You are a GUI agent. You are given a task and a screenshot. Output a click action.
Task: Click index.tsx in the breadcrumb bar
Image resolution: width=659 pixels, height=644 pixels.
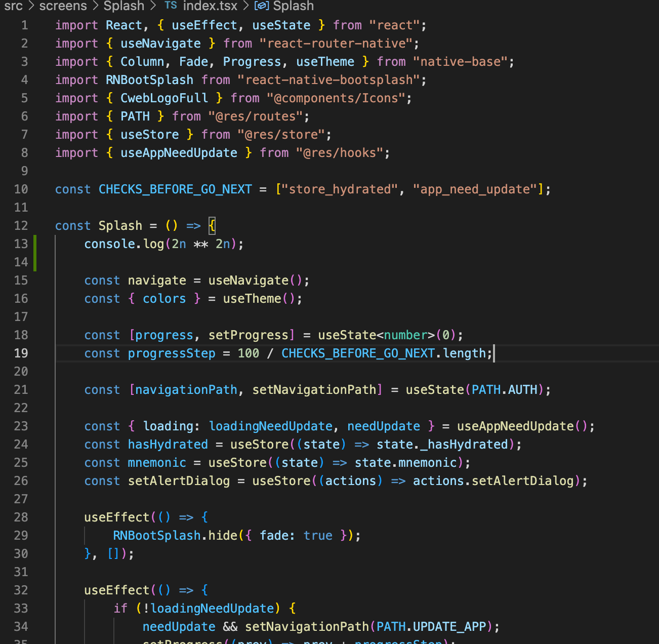tap(210, 6)
